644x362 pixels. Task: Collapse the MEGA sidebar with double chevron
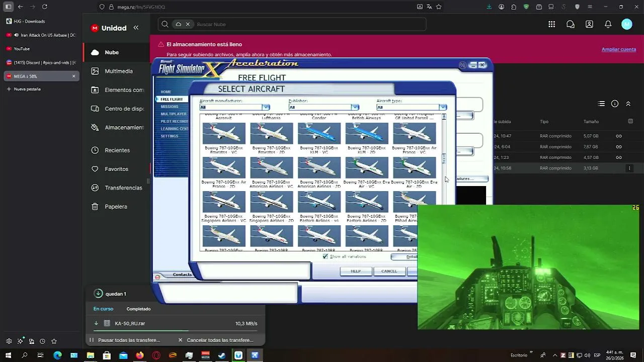click(136, 28)
